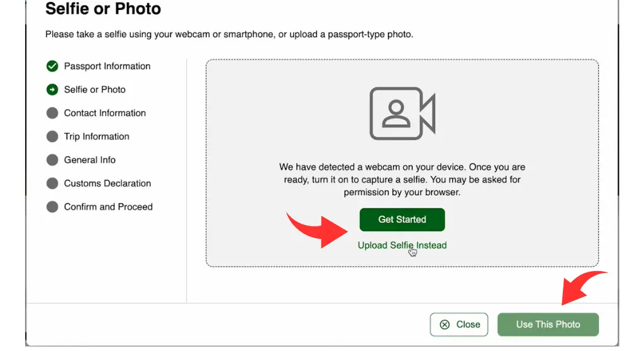Select the Selfie or Photo step label
This screenshot has height=351, width=644.
(x=95, y=89)
